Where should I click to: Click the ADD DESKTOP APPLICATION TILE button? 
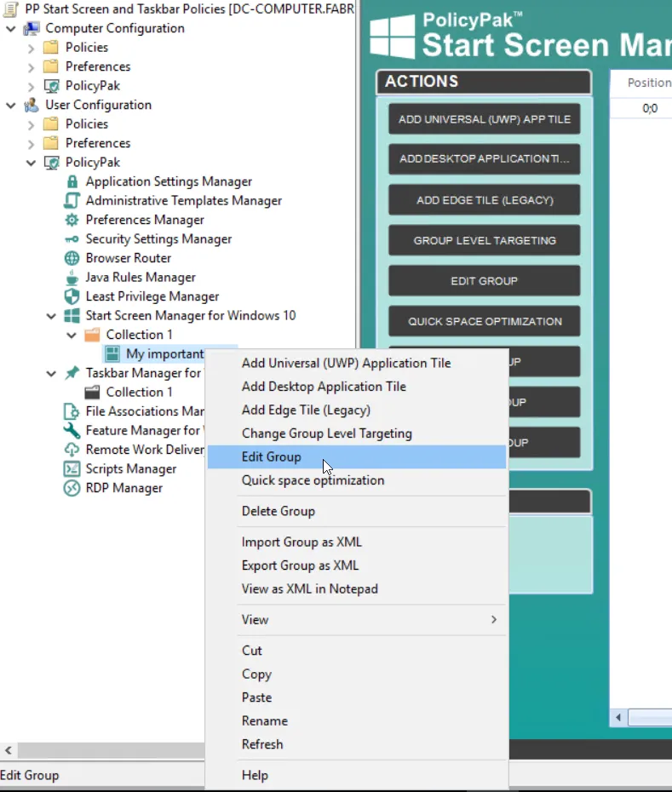(x=484, y=159)
